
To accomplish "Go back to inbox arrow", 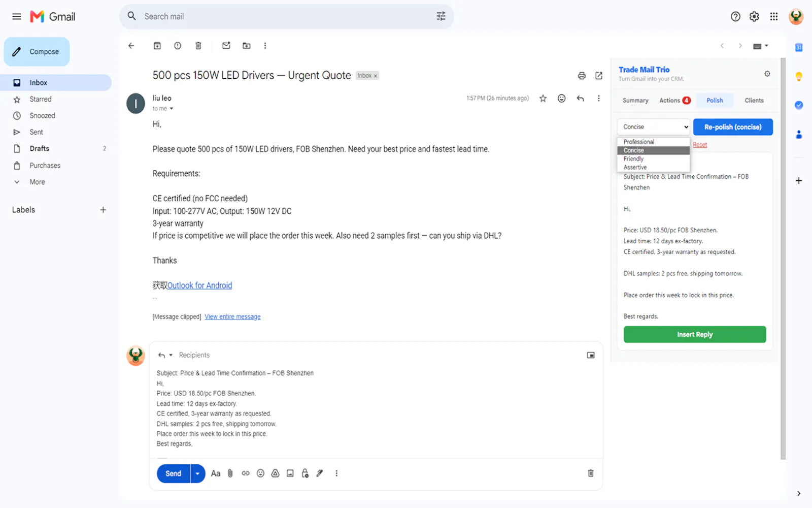I will coord(131,46).
